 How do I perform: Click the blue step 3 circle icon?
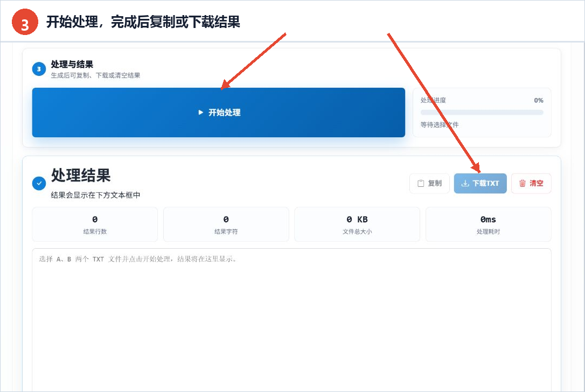point(39,69)
